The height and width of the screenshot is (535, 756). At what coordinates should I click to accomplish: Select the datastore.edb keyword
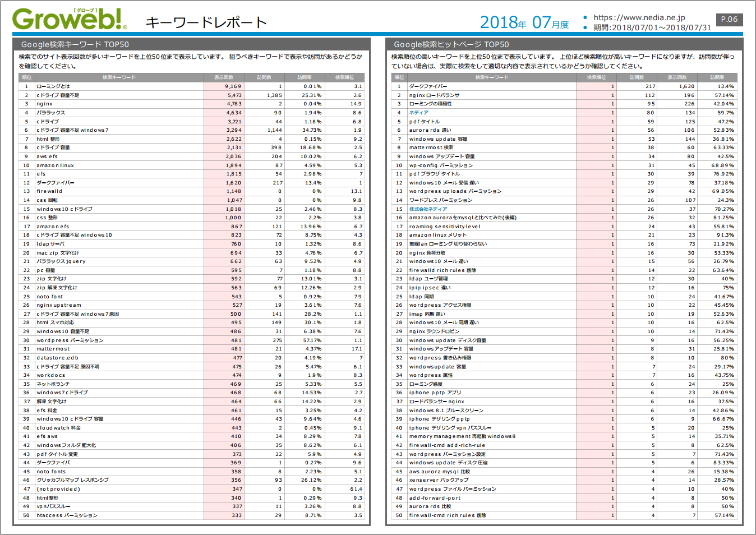(58, 358)
